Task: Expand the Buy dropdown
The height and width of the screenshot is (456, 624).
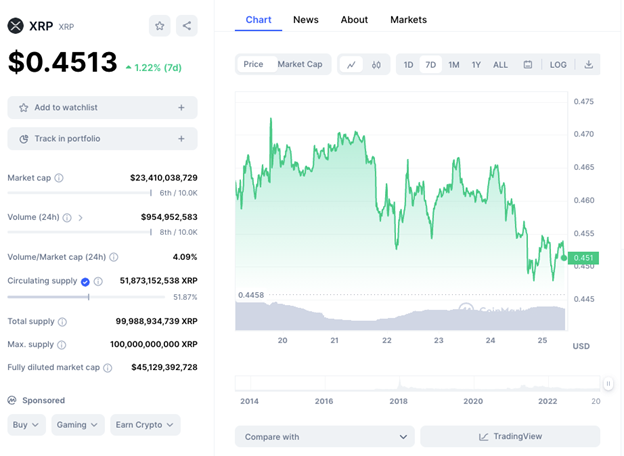Action: 26,425
